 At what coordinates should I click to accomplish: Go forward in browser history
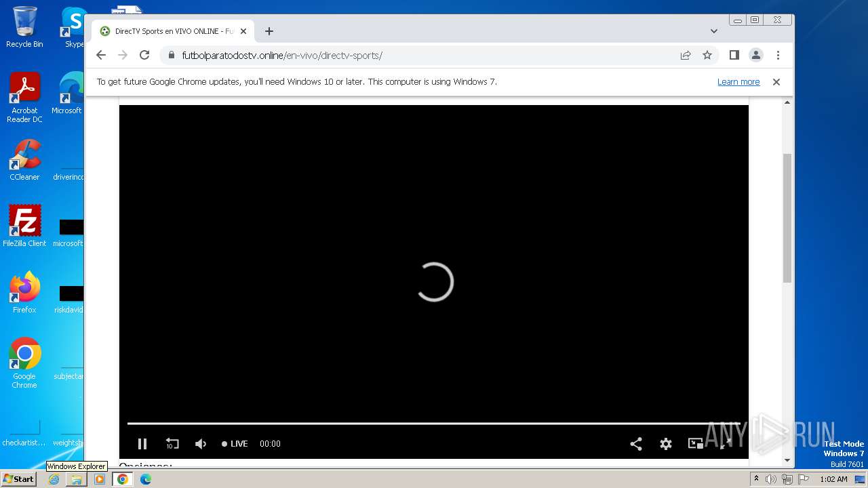pyautogui.click(x=123, y=55)
